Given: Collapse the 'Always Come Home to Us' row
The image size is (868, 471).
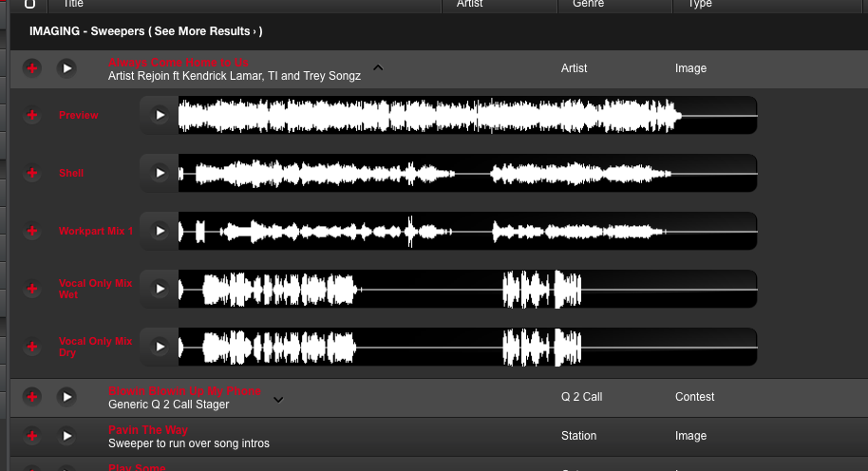Looking at the screenshot, I should (378, 67).
